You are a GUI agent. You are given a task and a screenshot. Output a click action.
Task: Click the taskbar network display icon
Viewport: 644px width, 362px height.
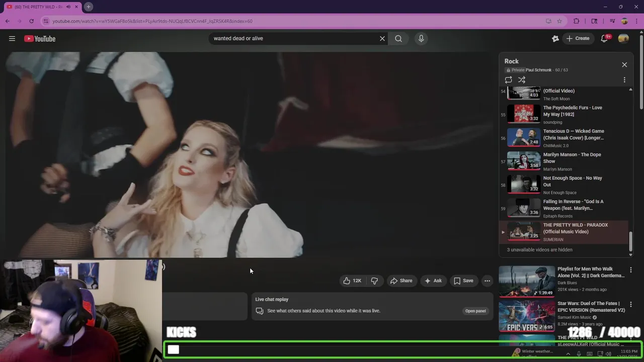pos(599,354)
